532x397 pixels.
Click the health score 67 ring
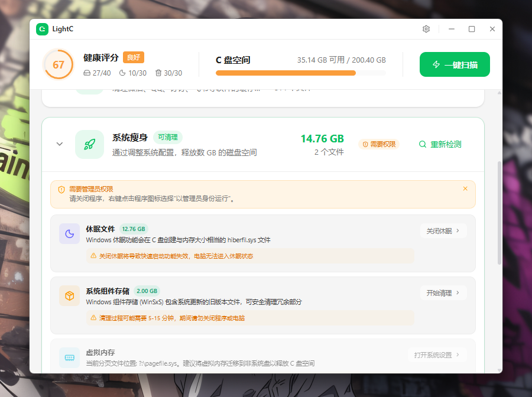pyautogui.click(x=59, y=64)
